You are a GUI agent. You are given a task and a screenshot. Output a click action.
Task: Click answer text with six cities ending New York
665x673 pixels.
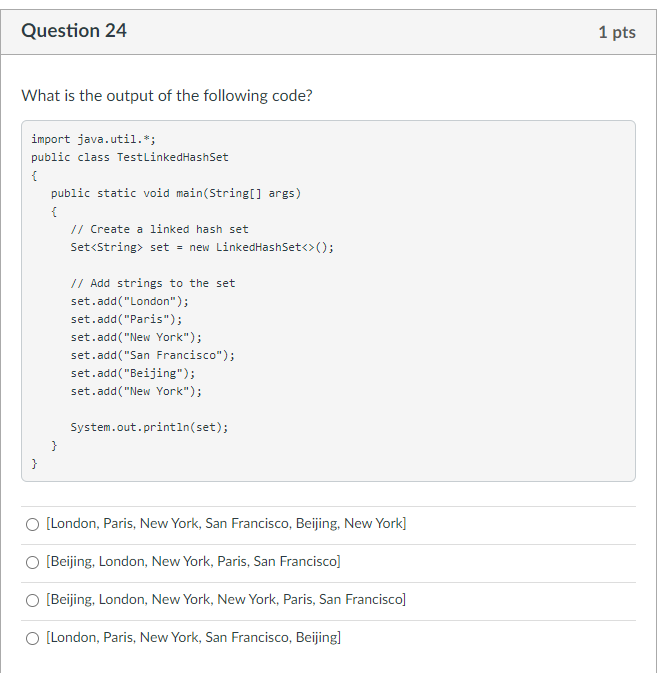click(x=226, y=524)
